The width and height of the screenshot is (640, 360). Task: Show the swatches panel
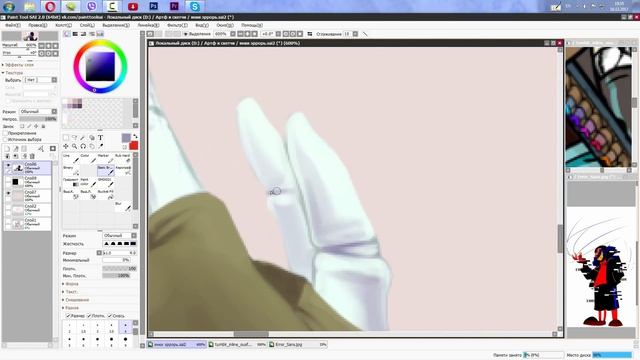coord(100,34)
